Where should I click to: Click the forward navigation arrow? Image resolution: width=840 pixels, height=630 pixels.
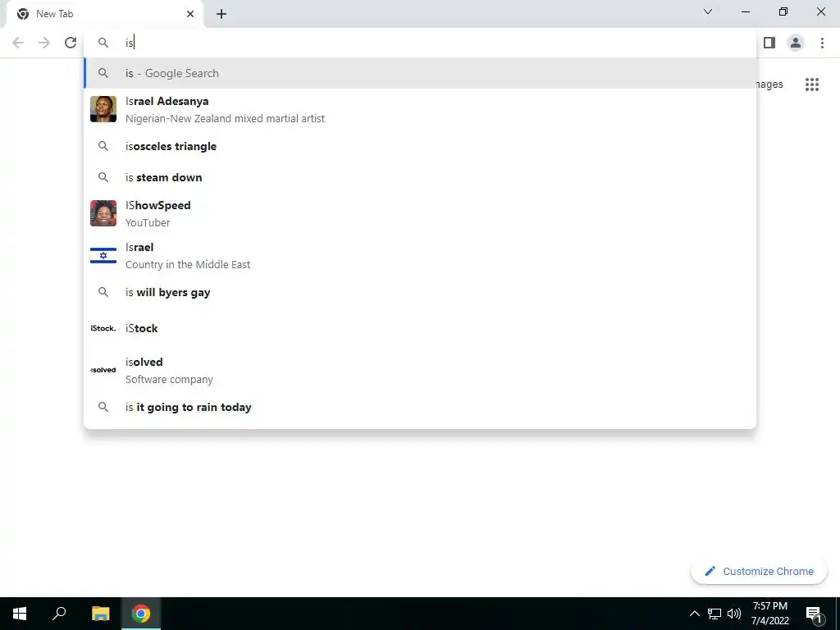(44, 43)
